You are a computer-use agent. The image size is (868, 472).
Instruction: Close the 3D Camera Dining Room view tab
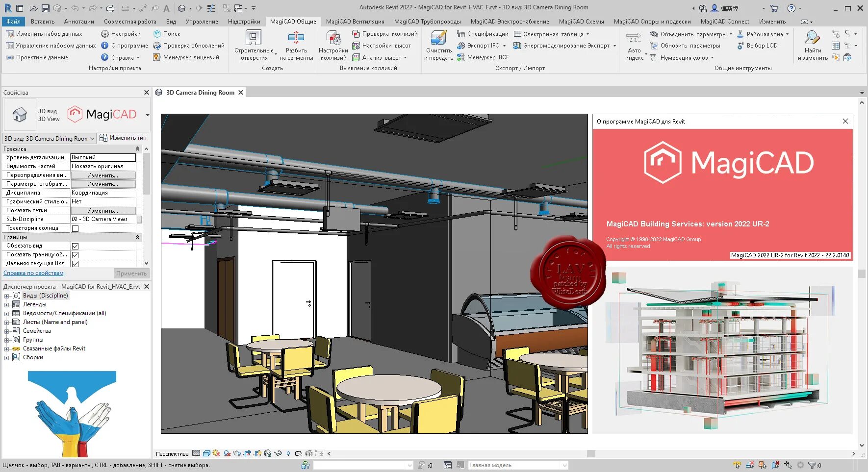(x=241, y=93)
